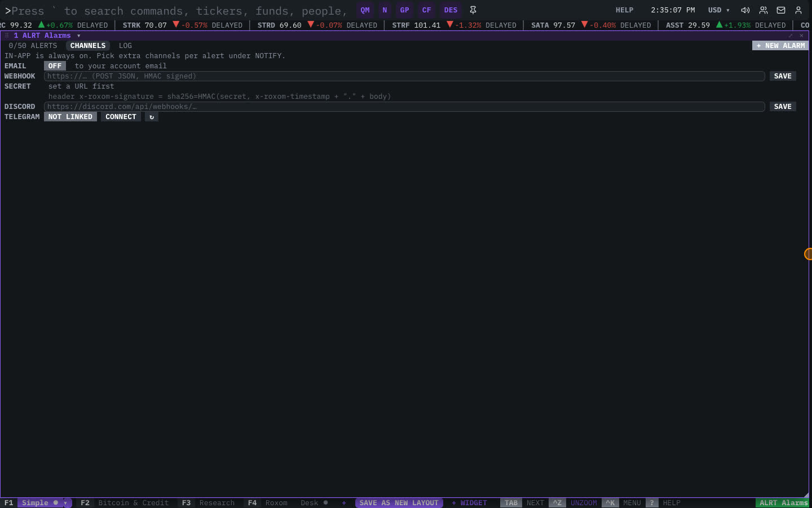The width and height of the screenshot is (812, 508).
Task: Click the CF shortcut chip
Action: click(426, 10)
